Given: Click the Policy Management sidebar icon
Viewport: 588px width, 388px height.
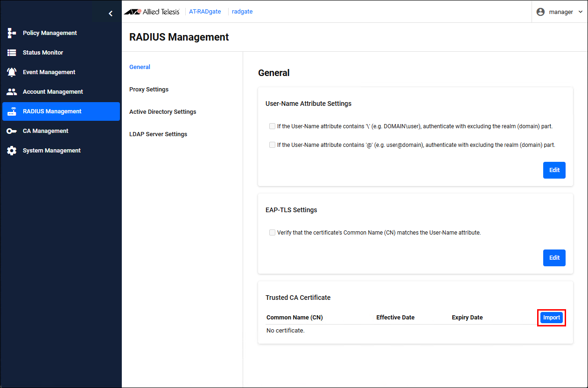Looking at the screenshot, I should click(12, 33).
